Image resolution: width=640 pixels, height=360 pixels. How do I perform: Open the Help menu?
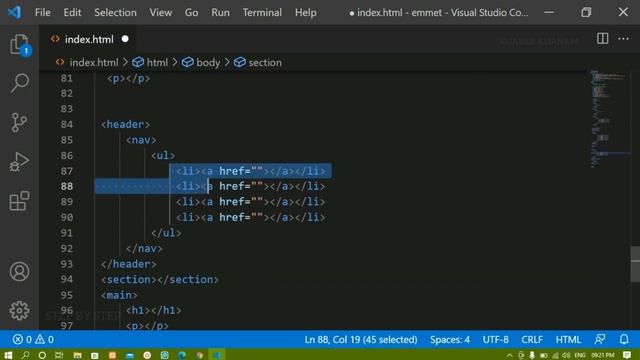tap(306, 13)
